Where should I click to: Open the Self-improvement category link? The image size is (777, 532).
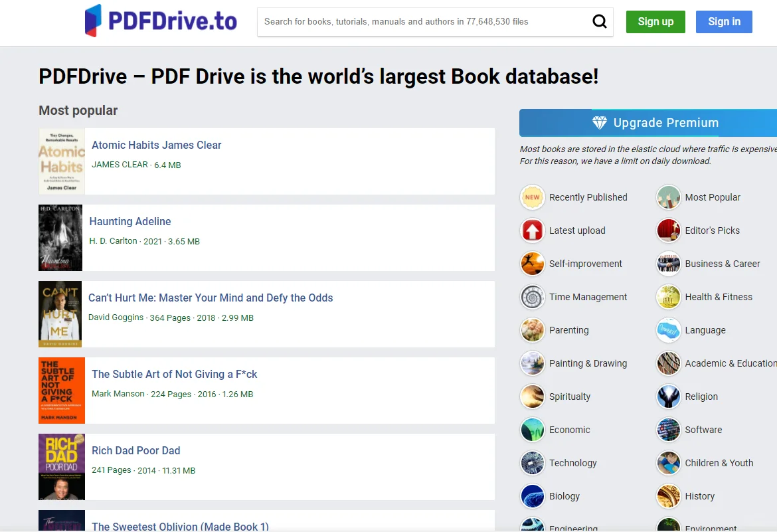585,264
